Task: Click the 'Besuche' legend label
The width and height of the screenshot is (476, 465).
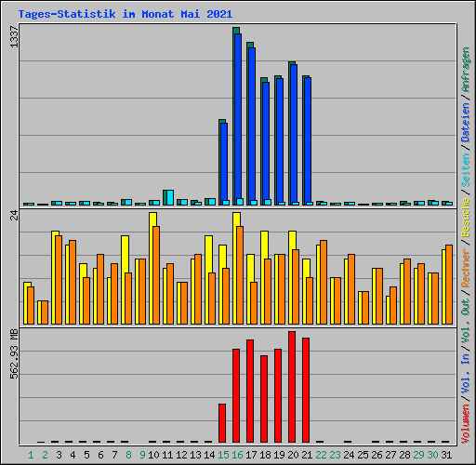Action: [466, 218]
